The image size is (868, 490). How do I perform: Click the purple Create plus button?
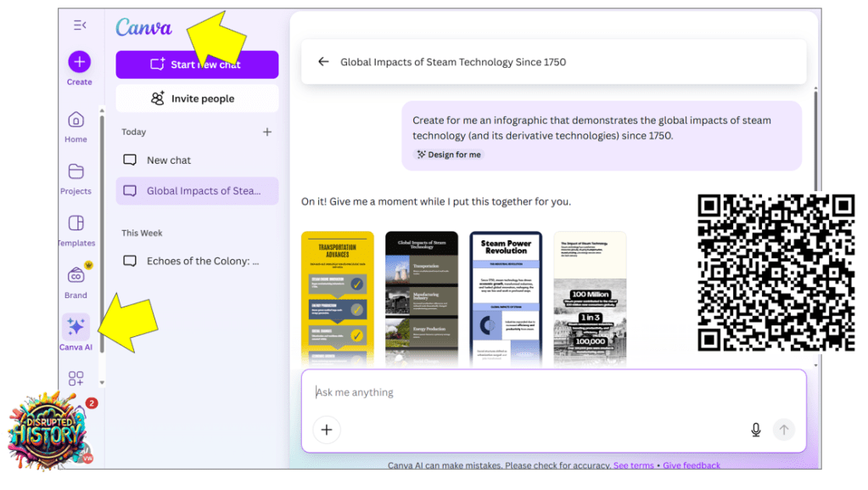click(79, 62)
